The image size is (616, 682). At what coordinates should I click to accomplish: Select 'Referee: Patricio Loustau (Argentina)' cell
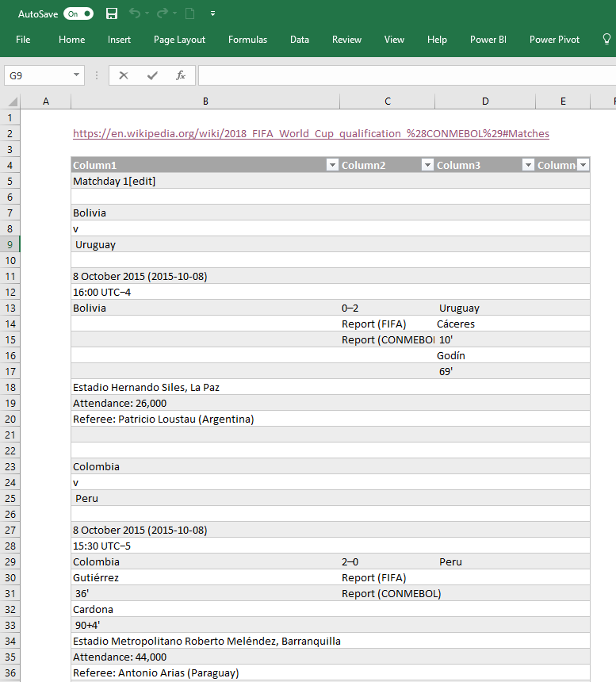coord(205,419)
